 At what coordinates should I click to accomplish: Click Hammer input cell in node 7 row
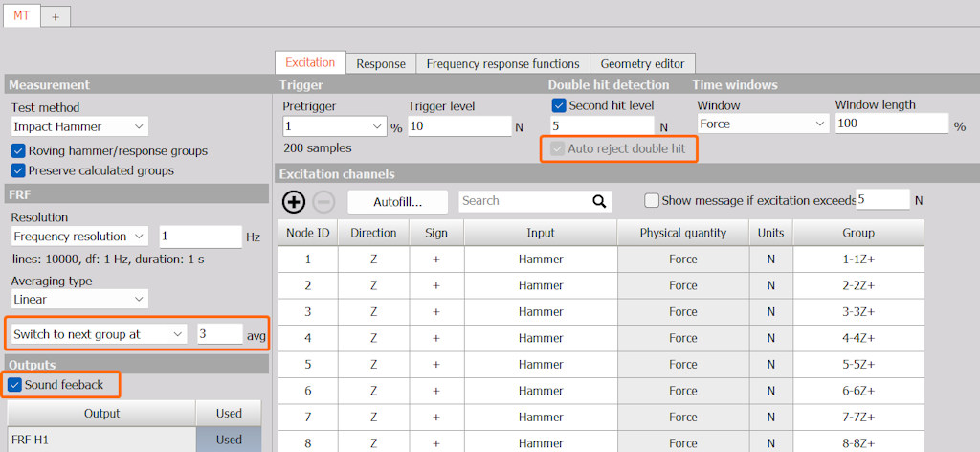[x=541, y=417]
